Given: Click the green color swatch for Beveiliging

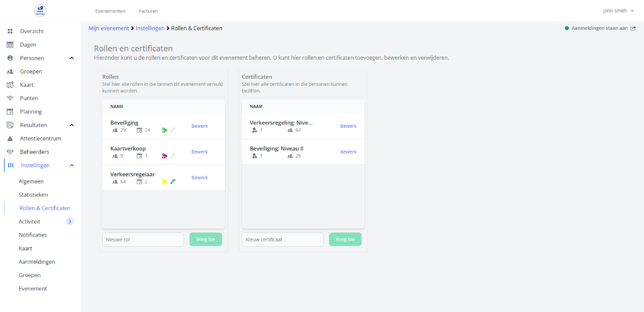Looking at the screenshot, I should pos(165,130).
